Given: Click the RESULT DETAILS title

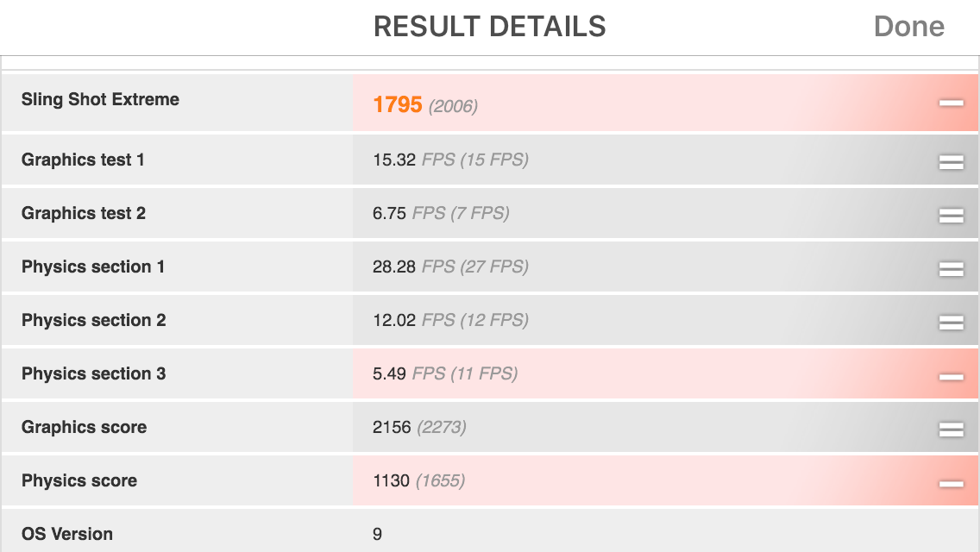Looking at the screenshot, I should [490, 26].
